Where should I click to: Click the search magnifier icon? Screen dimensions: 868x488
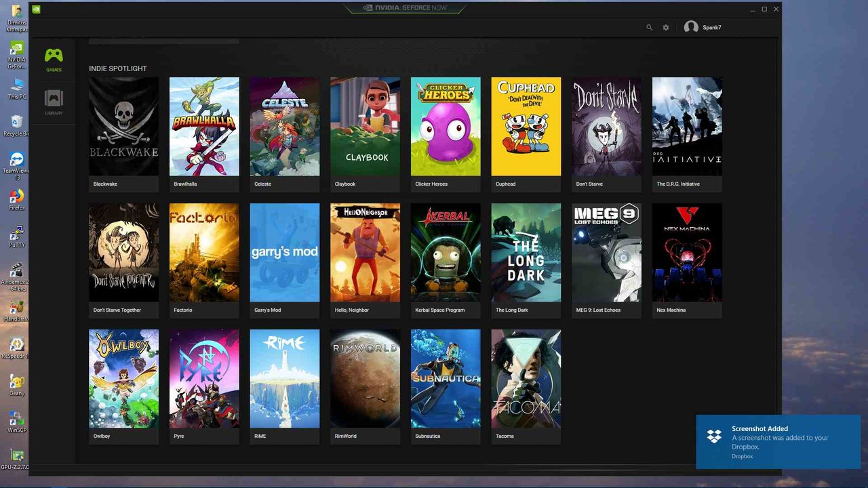(649, 28)
